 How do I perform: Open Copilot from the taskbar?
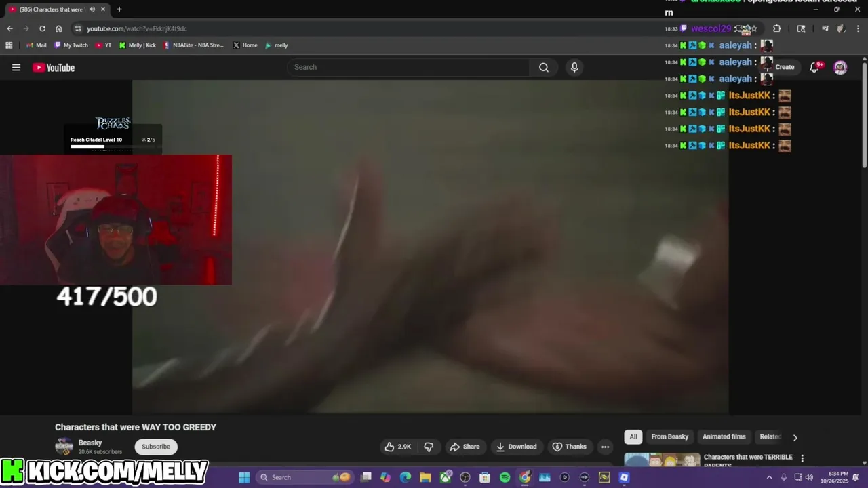pos(386,477)
